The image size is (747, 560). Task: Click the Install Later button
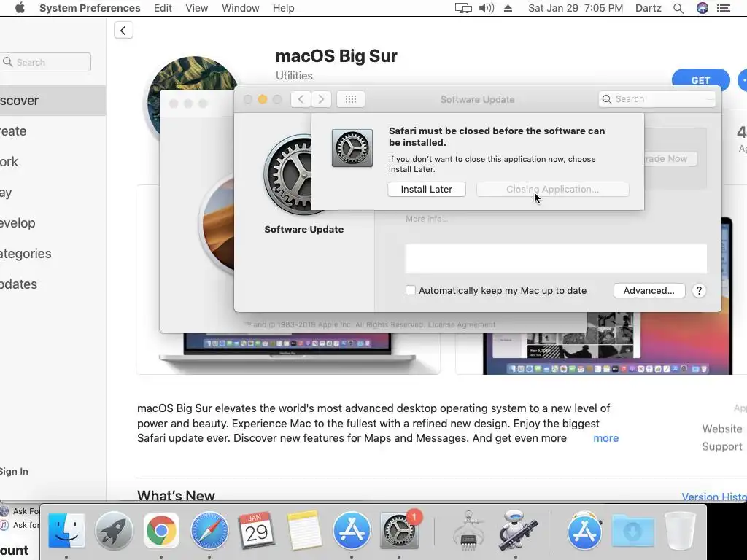(426, 189)
